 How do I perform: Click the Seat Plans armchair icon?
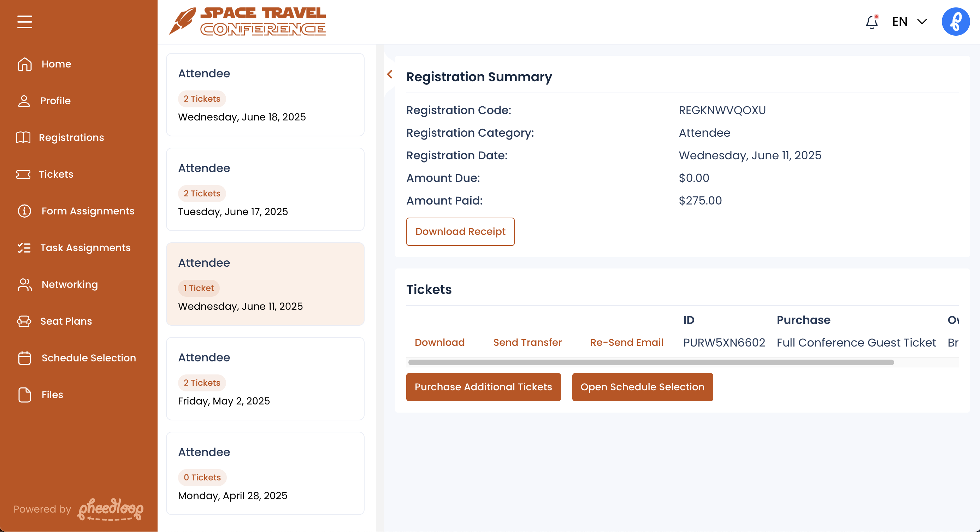coord(24,321)
